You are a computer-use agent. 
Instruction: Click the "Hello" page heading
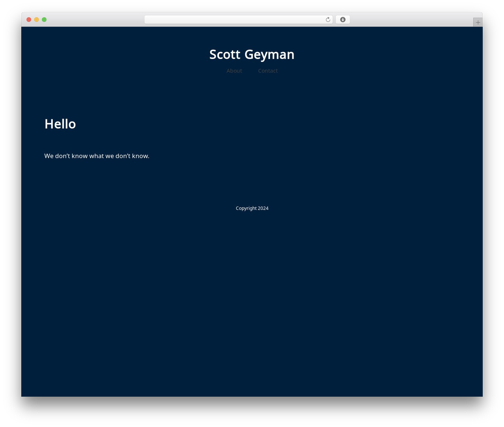[60, 124]
